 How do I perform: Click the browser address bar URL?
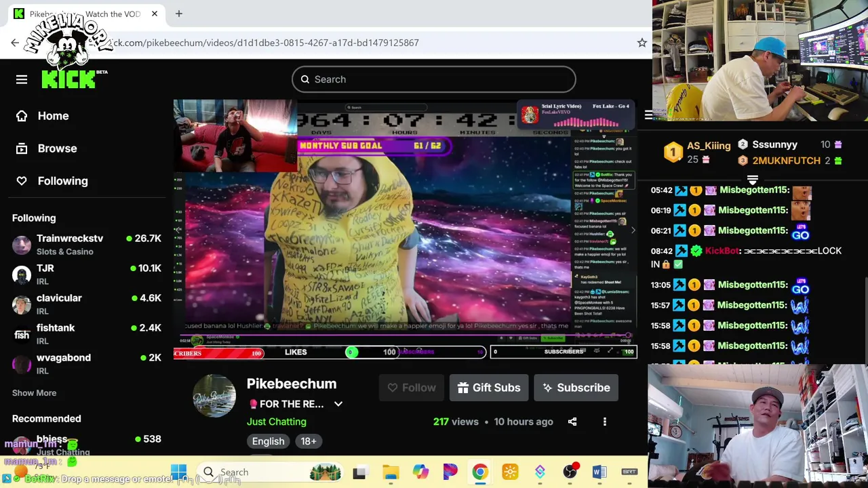264,43
